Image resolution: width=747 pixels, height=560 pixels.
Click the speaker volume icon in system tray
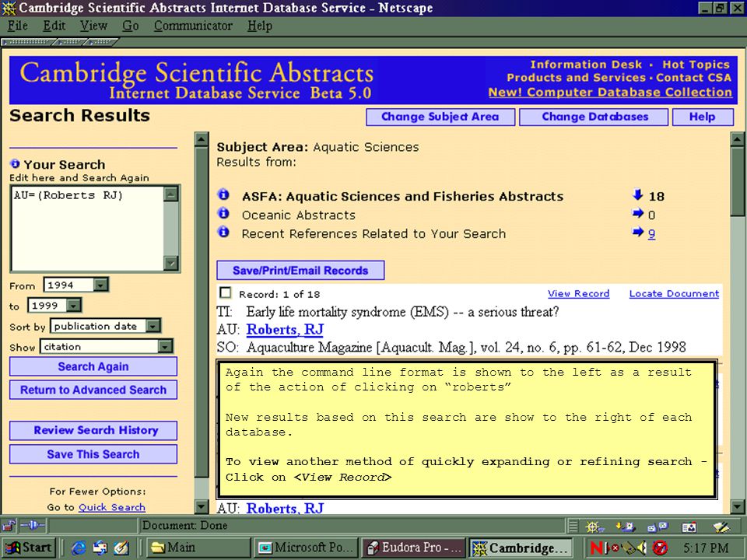642,548
